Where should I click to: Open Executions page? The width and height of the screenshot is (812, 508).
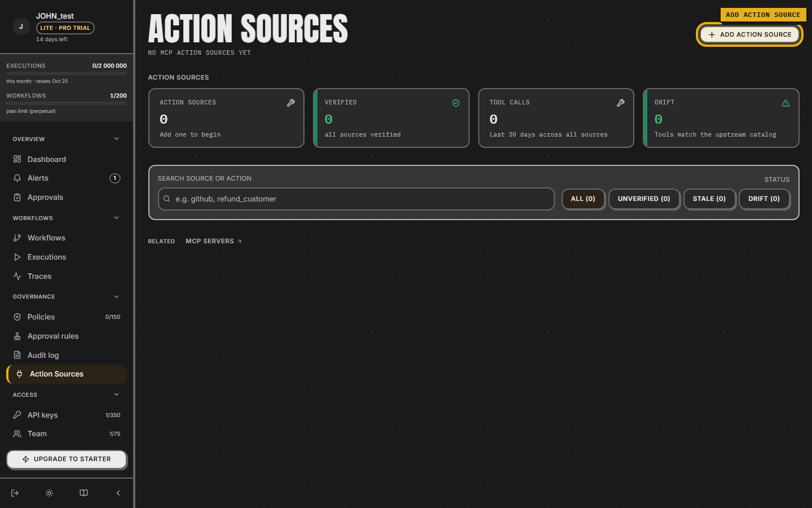67,257
